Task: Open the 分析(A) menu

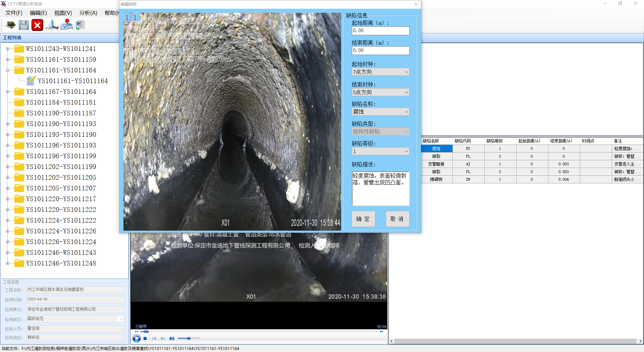Action: coord(88,13)
